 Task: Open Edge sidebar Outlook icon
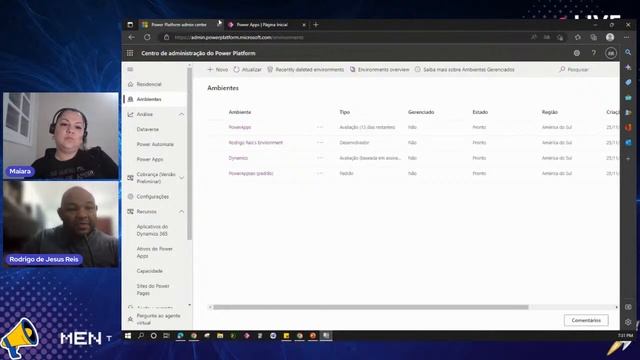[628, 143]
